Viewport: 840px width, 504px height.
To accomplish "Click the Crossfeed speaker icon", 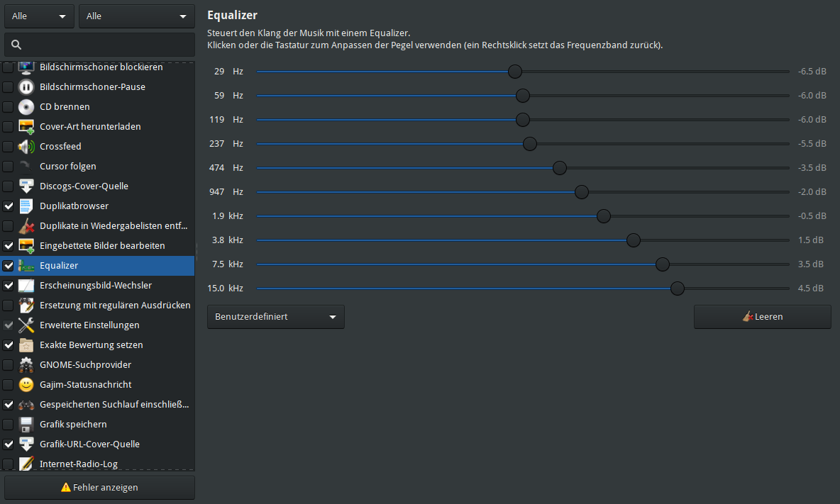I will [26, 146].
